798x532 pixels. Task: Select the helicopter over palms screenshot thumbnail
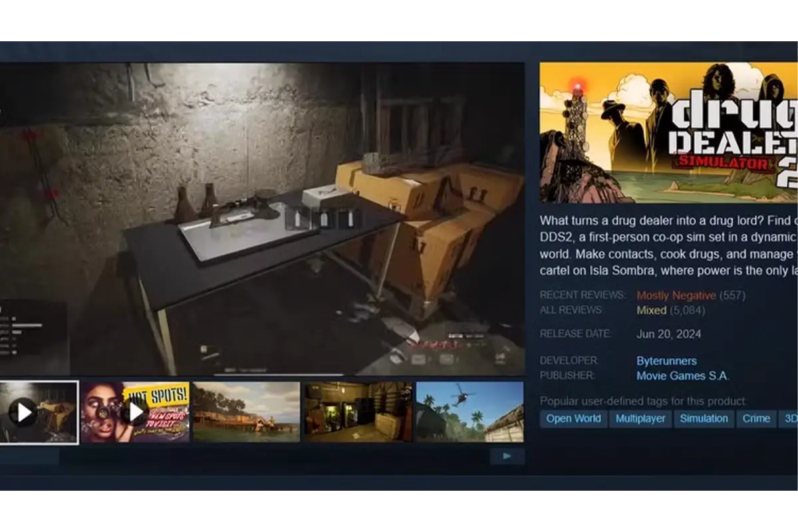(x=469, y=412)
